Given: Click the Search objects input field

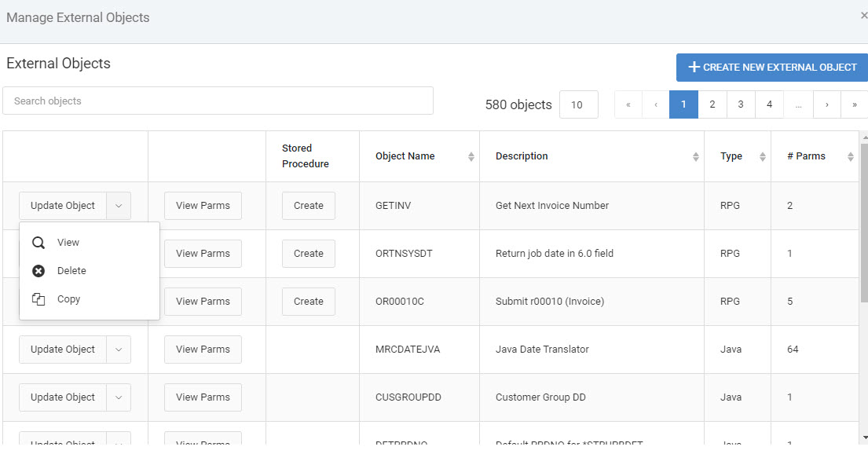Looking at the screenshot, I should (218, 101).
